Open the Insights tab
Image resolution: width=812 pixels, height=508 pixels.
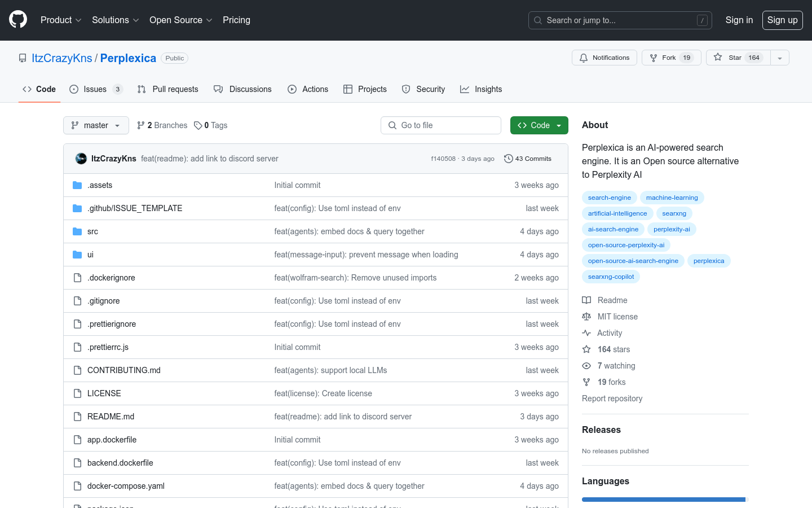pyautogui.click(x=481, y=89)
